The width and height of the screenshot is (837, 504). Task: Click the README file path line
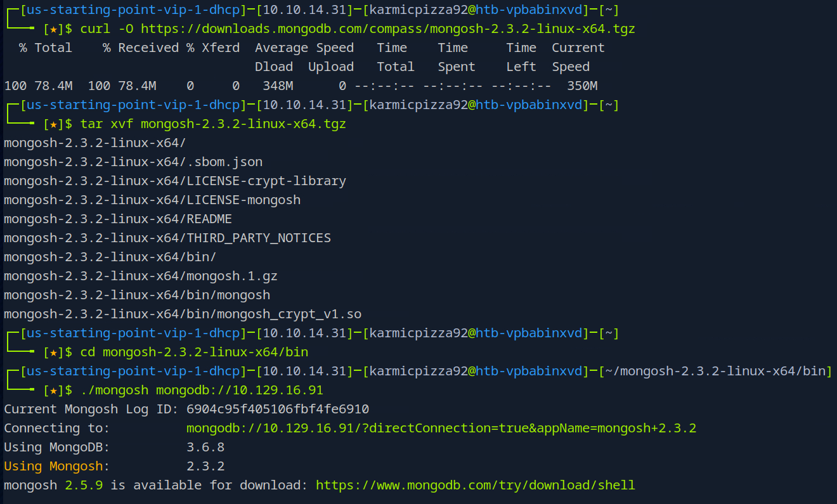(118, 219)
